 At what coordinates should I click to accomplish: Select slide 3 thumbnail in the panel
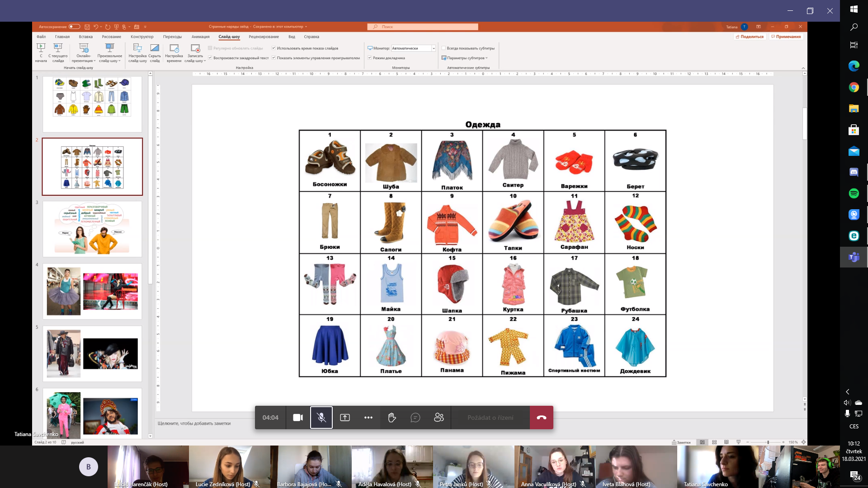[92, 229]
